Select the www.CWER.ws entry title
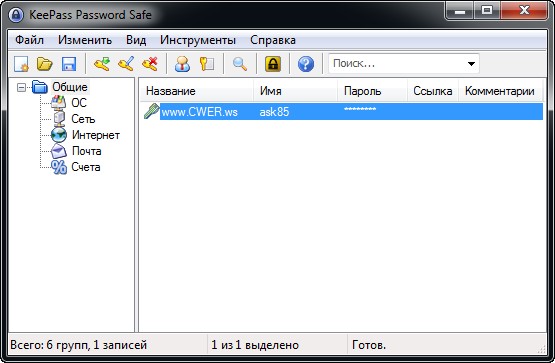The image size is (555, 363). coord(199,112)
